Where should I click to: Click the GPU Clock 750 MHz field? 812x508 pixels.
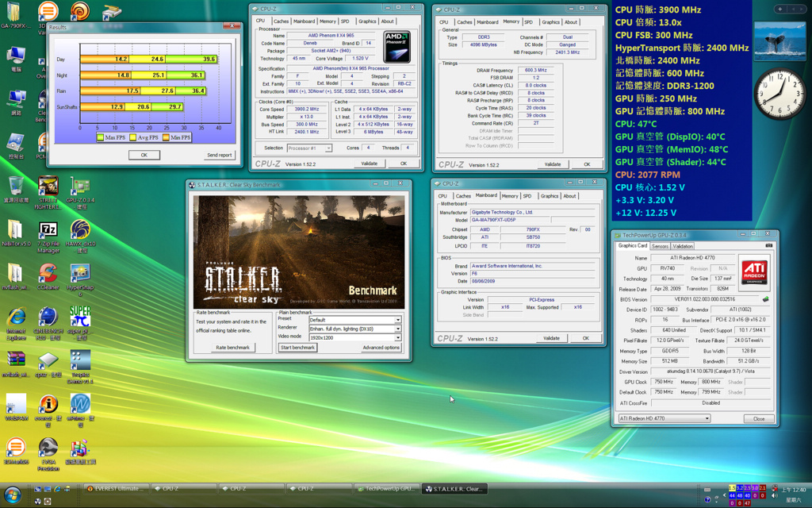pos(664,382)
